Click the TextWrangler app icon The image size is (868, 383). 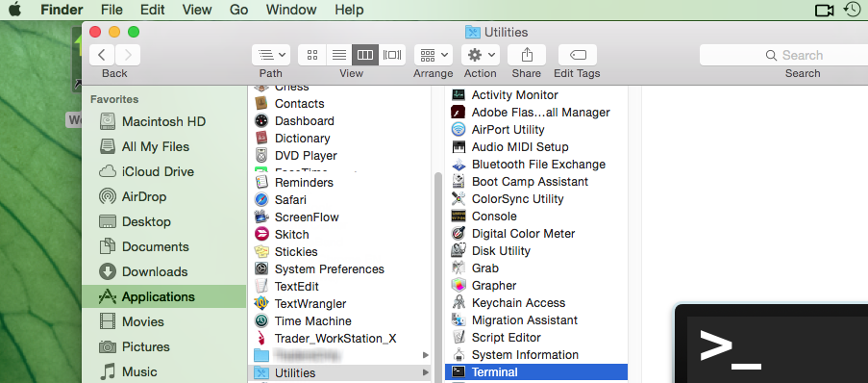point(261,303)
